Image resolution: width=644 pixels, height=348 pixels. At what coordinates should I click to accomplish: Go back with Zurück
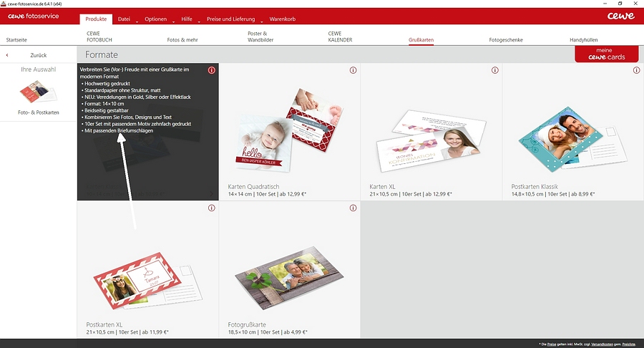click(38, 55)
